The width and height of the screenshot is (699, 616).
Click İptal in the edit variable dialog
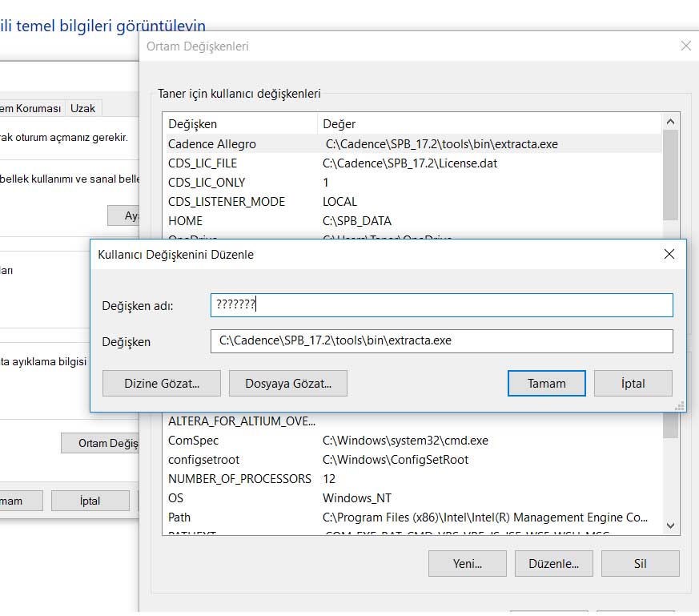(x=633, y=384)
